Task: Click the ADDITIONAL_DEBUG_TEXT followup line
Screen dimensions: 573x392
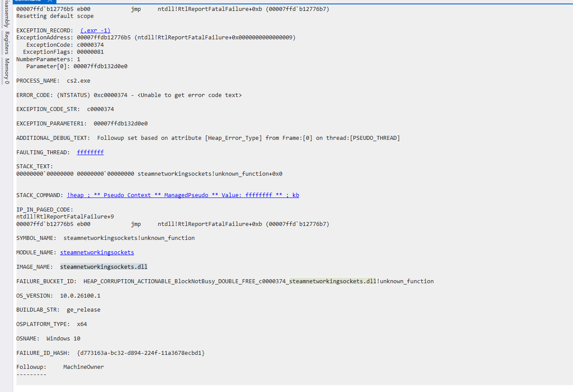Action: tap(208, 138)
